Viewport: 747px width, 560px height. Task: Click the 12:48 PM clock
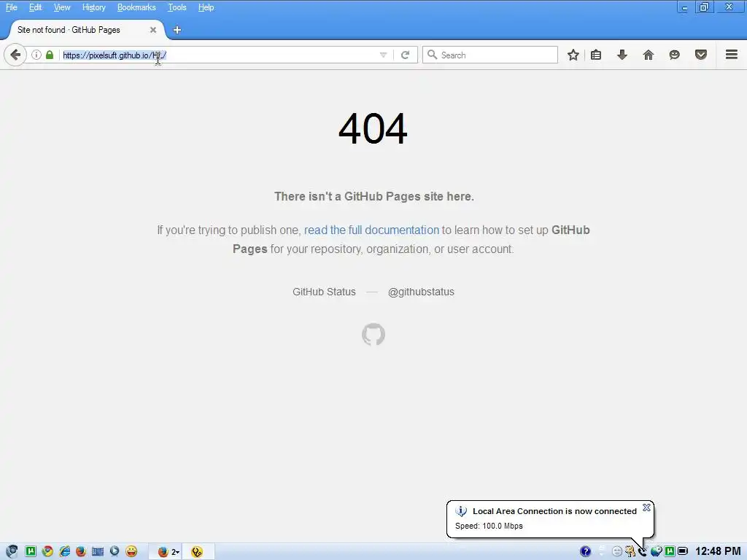point(718,551)
